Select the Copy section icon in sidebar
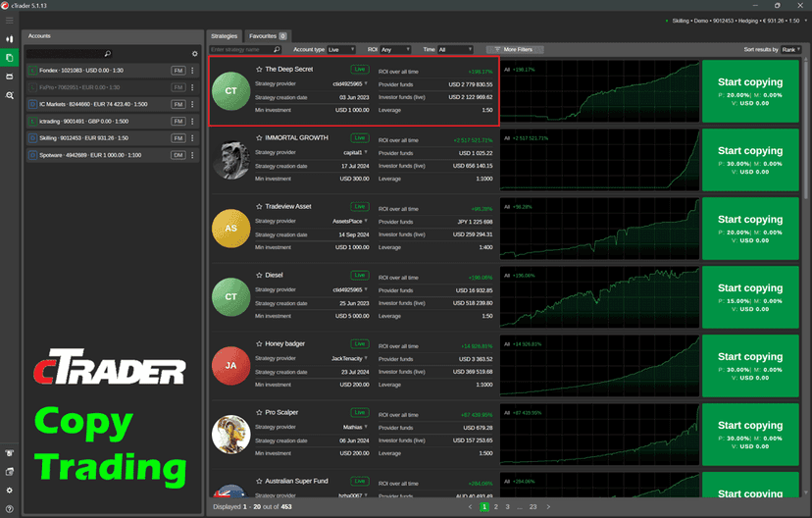This screenshot has height=518, width=812. 10,58
